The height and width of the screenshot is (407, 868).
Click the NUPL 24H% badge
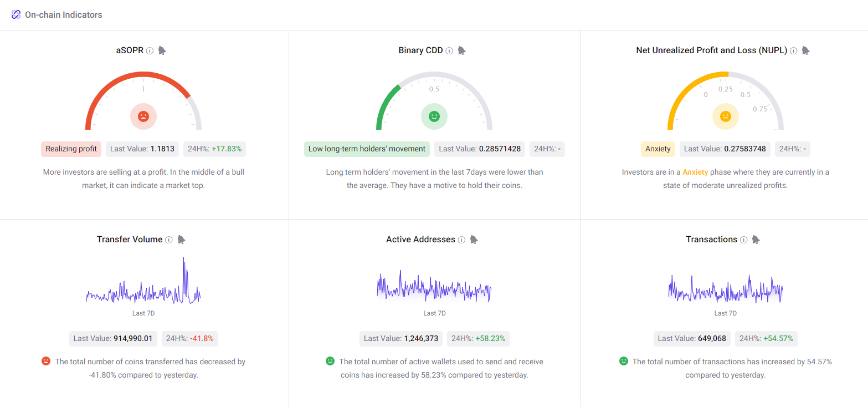792,149
